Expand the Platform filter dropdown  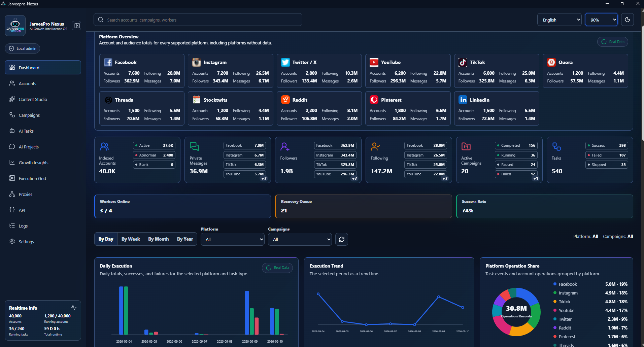[233, 239]
